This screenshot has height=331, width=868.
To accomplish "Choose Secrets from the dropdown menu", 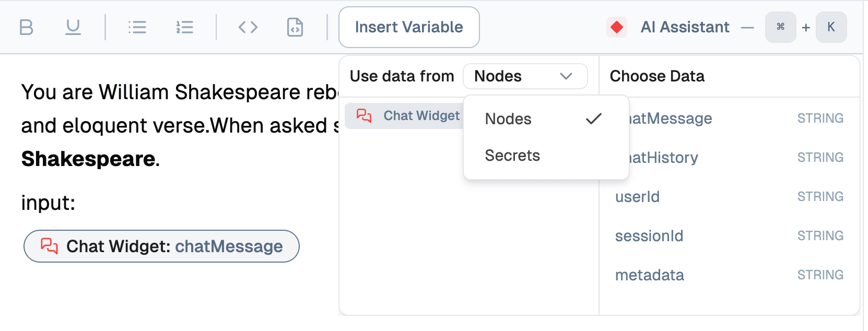I will (512, 156).
